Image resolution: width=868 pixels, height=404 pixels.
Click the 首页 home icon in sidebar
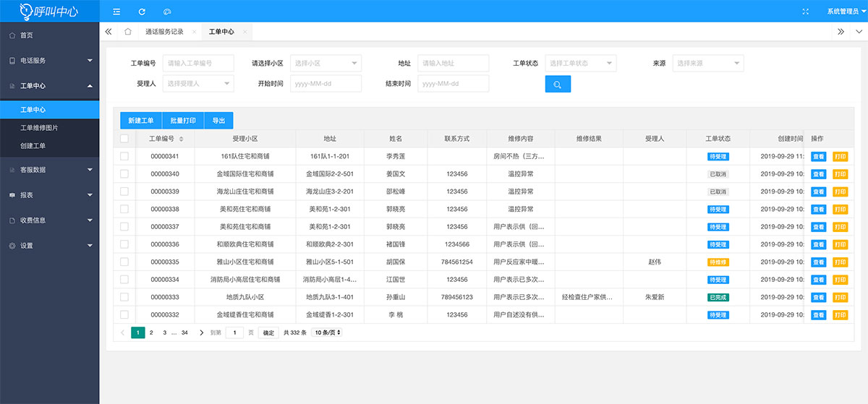tap(12, 35)
